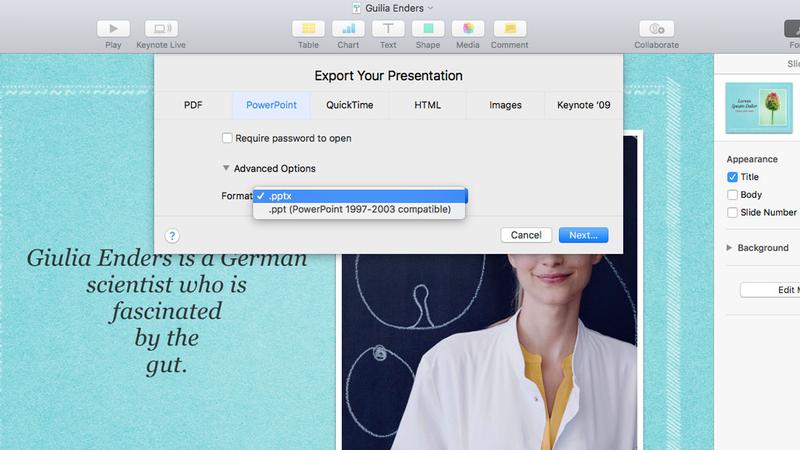Viewport: 800px width, 450px height.
Task: Open Keynote Live from the toolbar
Action: point(161,29)
